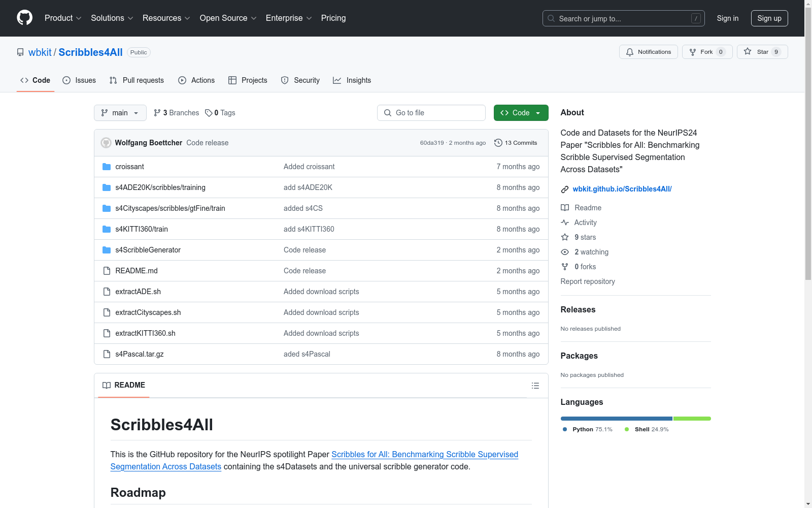Expand the Enterprise menu

(x=289, y=18)
